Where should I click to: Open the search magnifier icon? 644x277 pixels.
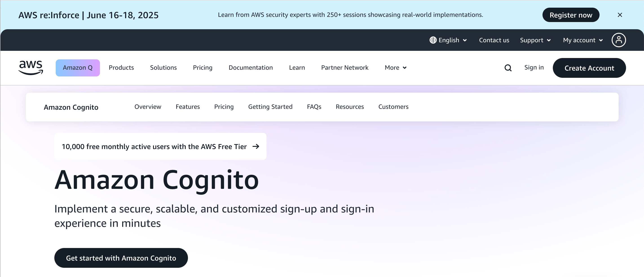coord(508,68)
